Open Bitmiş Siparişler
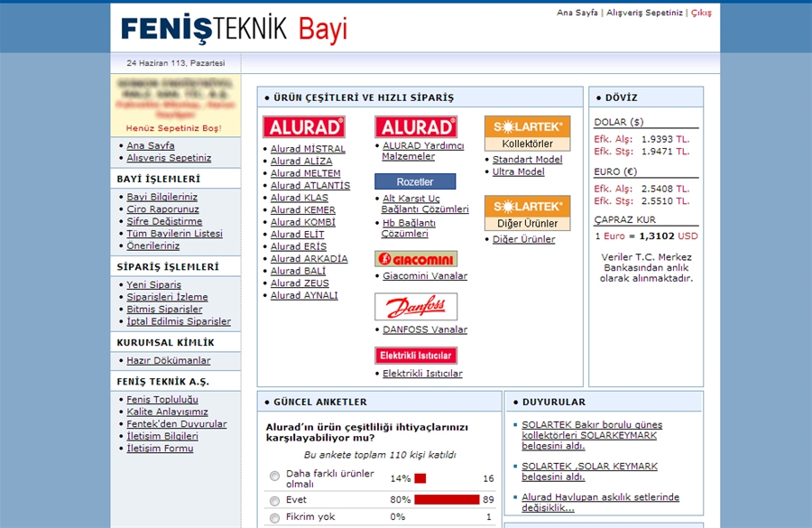Image resolution: width=812 pixels, height=528 pixels. pyautogui.click(x=164, y=309)
